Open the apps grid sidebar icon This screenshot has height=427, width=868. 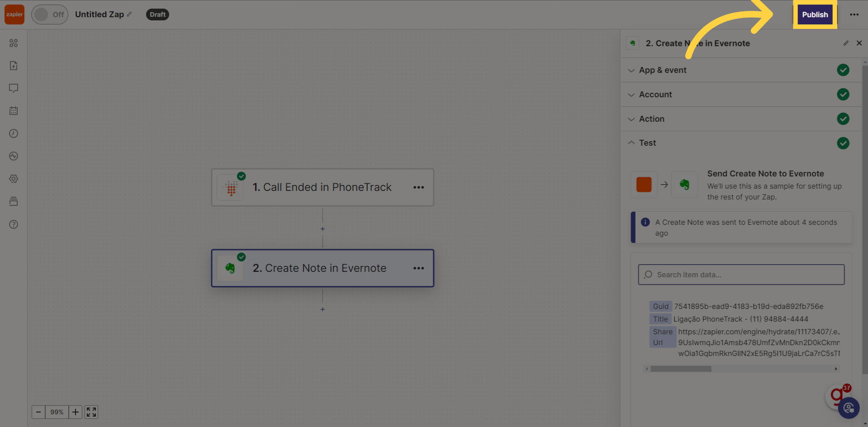click(14, 43)
